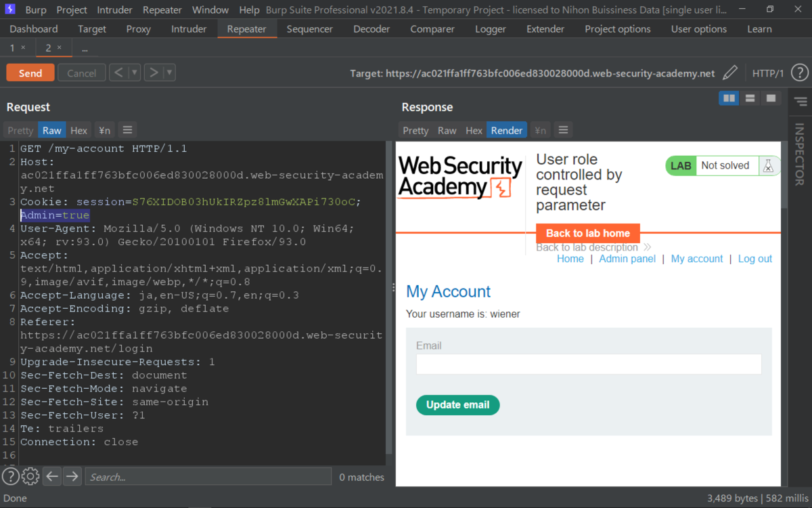Screen dimensions: 812x508
Task: Switch to the Sequencer tab
Action: (x=310, y=29)
